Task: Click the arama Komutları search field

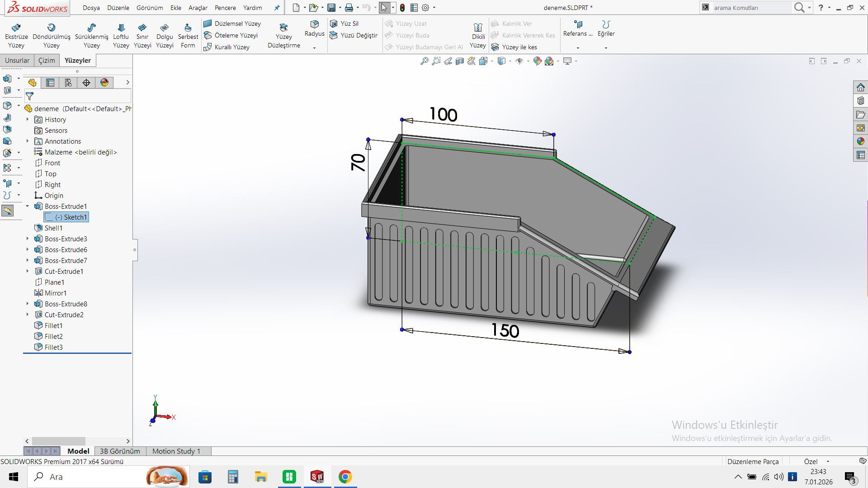Action: [x=750, y=8]
